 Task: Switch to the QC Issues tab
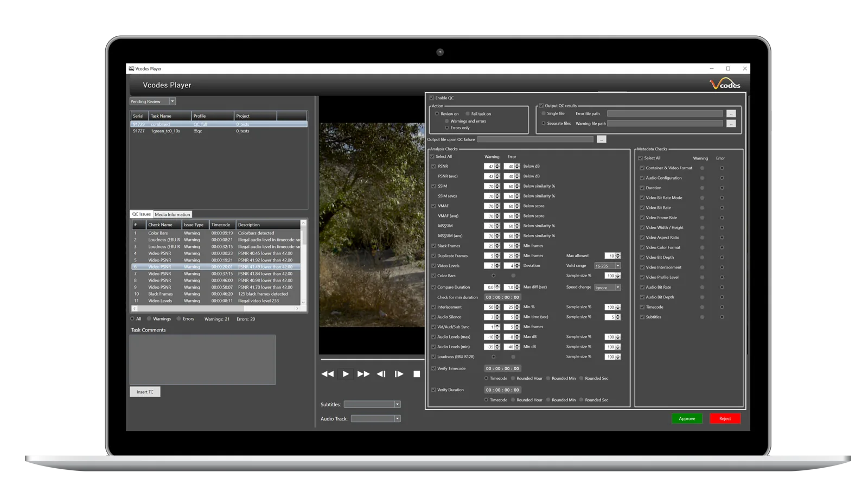142,214
